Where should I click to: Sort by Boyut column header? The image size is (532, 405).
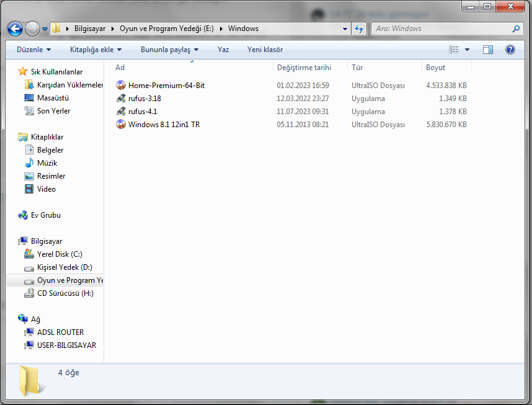[x=446, y=68]
